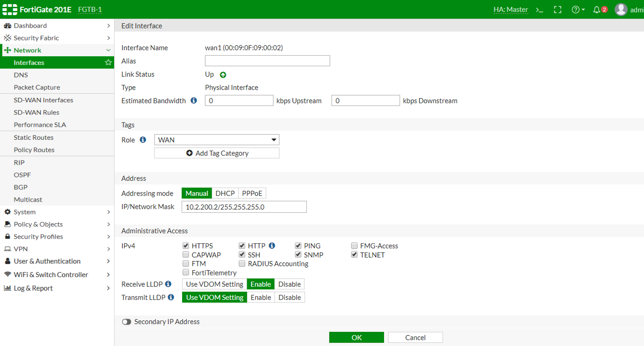Show Transmit LLDP info icon
This screenshot has height=346, width=644.
point(171,297)
